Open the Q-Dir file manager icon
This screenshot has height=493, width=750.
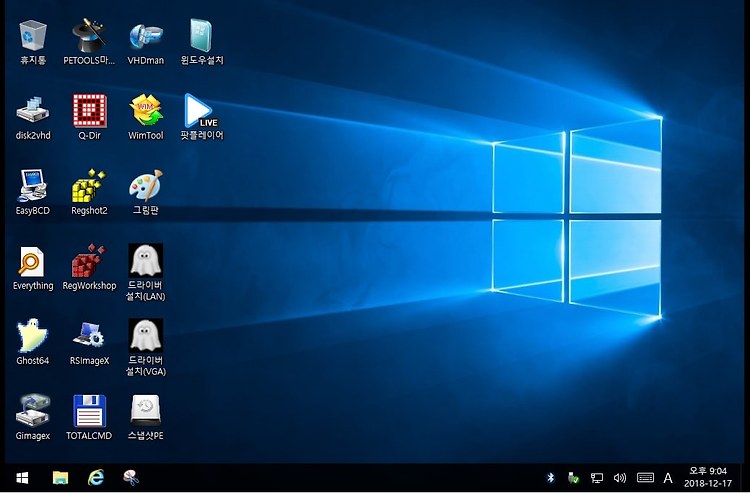tap(89, 117)
